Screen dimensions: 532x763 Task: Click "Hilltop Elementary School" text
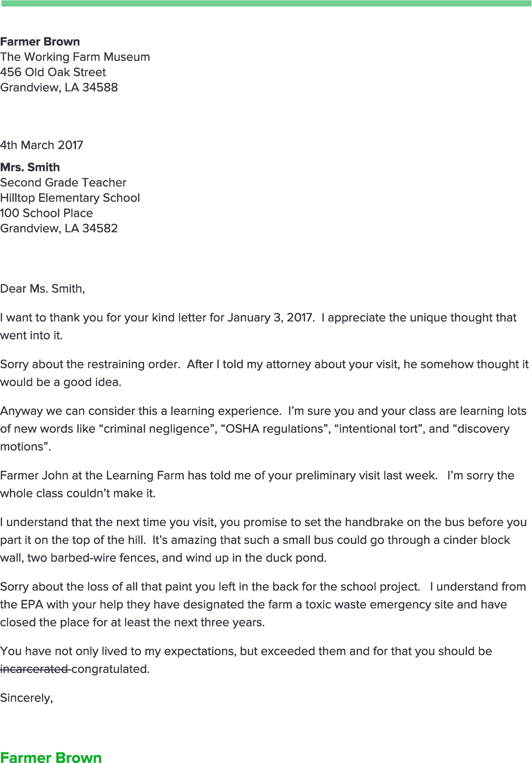click(x=70, y=198)
